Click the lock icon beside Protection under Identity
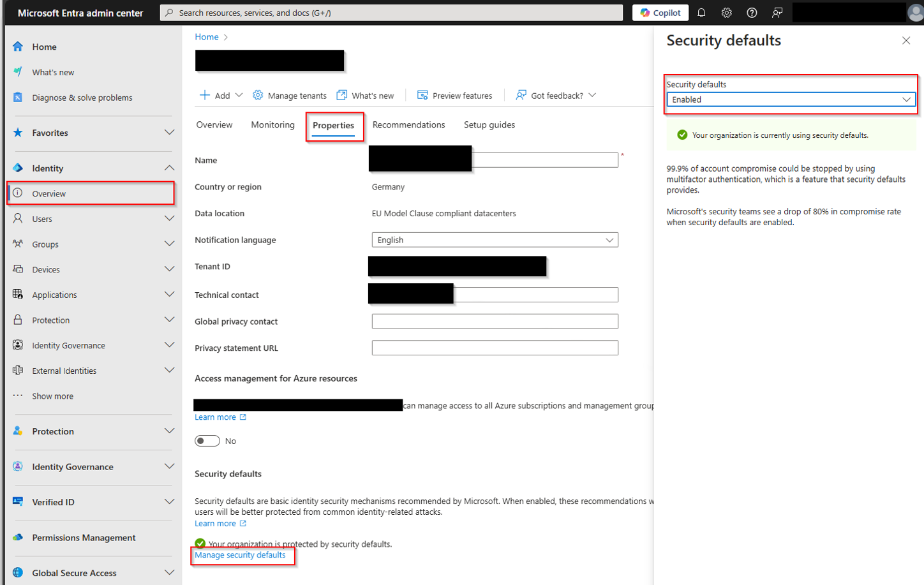 [18, 320]
